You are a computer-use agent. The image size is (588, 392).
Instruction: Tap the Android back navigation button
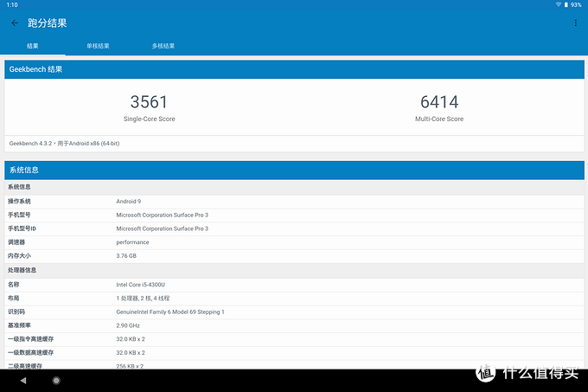point(23,381)
